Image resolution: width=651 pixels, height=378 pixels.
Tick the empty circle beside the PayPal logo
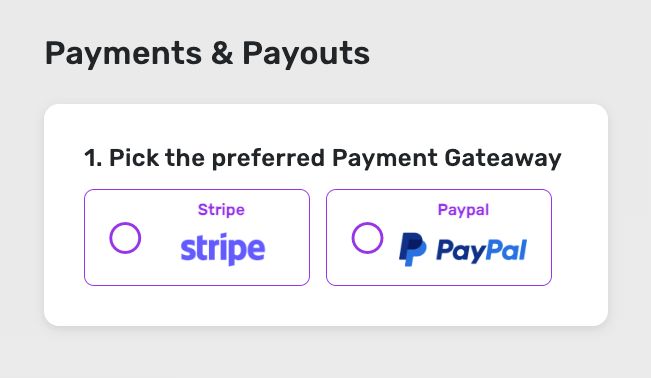click(x=367, y=238)
